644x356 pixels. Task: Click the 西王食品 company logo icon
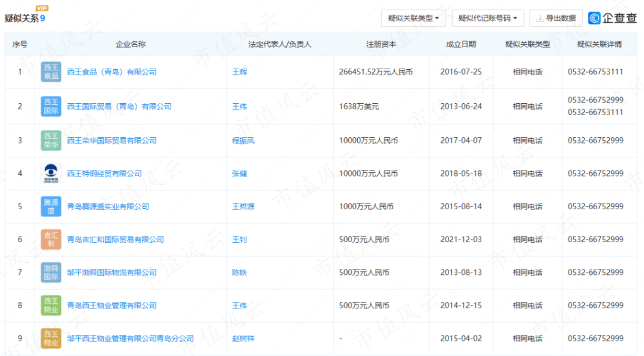pos(51,72)
